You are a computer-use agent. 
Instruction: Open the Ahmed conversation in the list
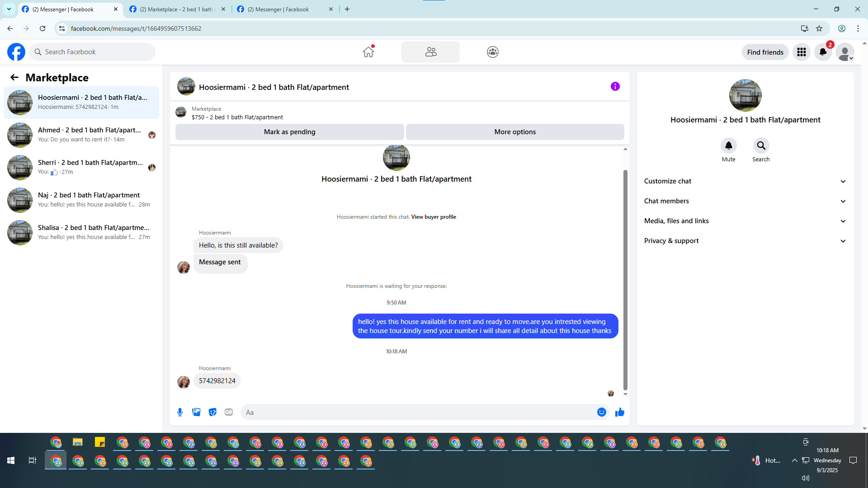pos(81,135)
